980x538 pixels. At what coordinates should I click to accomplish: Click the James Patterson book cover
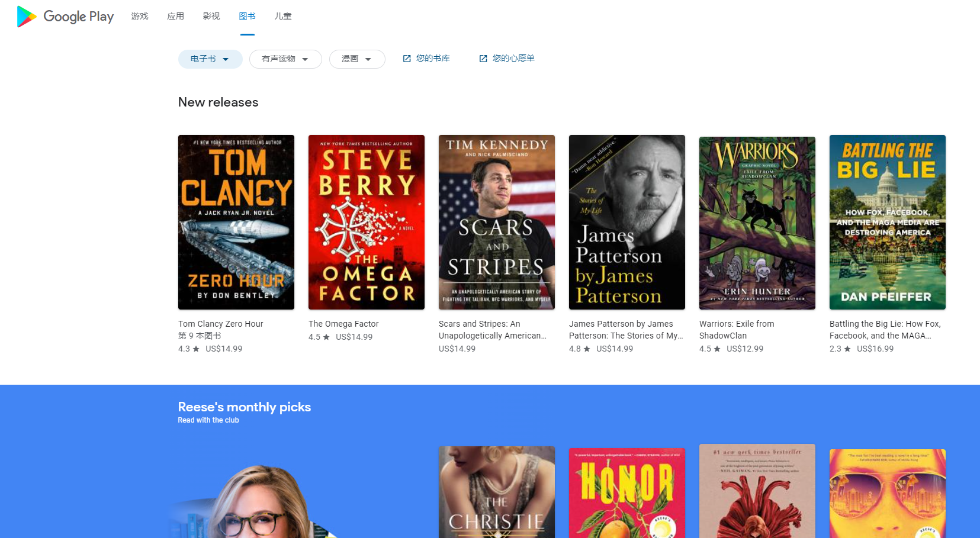point(627,222)
